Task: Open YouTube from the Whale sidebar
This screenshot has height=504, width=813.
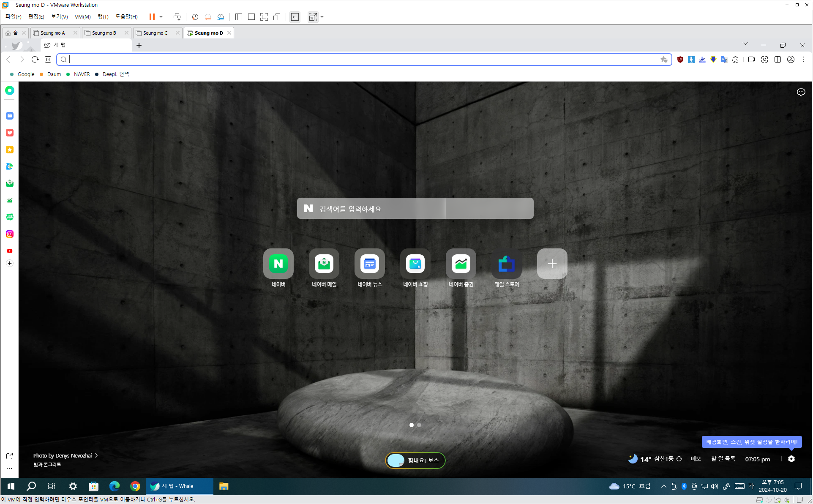Action: pyautogui.click(x=10, y=251)
